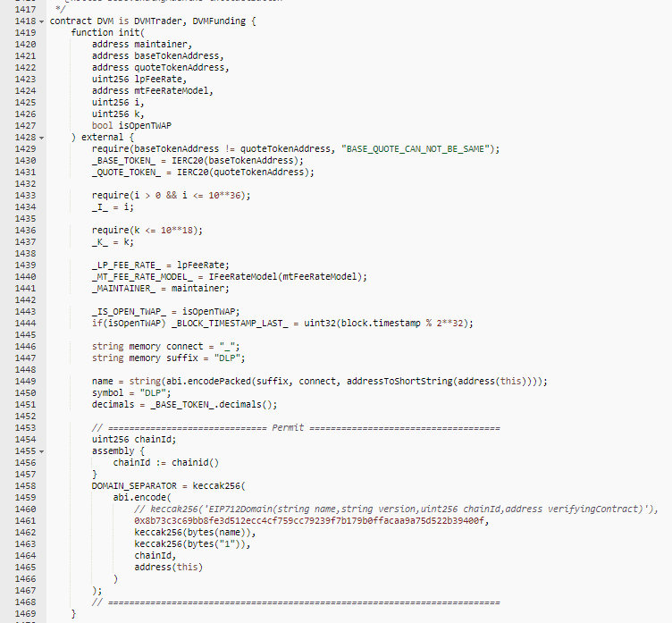Screen dimensions: 672x623
Task: Click on 'uint256 k,' parameter
Action: tap(118, 114)
